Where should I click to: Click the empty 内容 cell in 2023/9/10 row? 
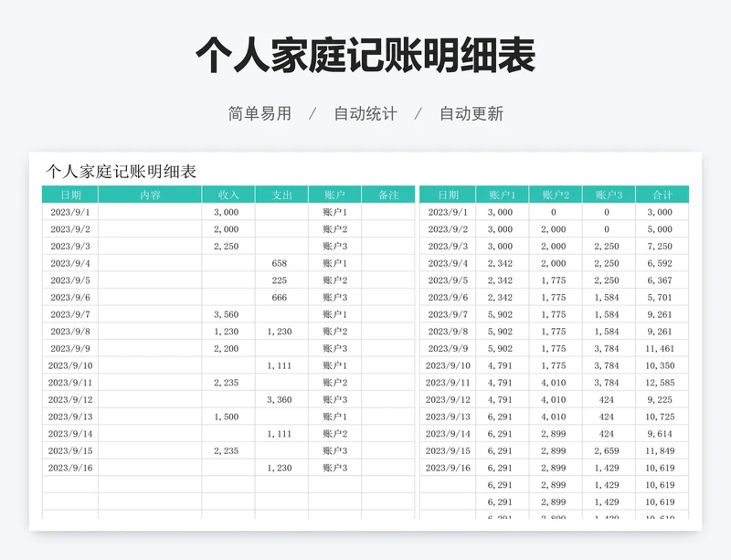coord(150,366)
